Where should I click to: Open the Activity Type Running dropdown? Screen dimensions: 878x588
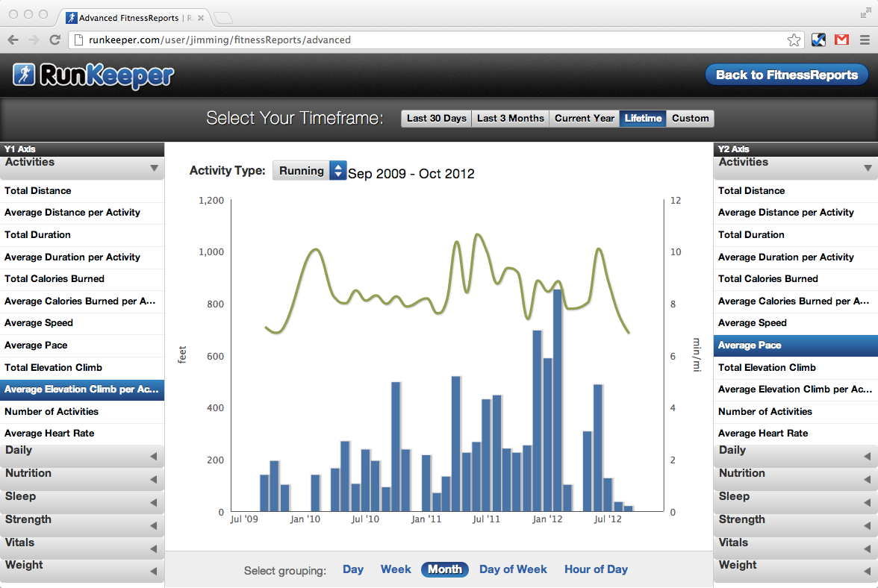310,171
